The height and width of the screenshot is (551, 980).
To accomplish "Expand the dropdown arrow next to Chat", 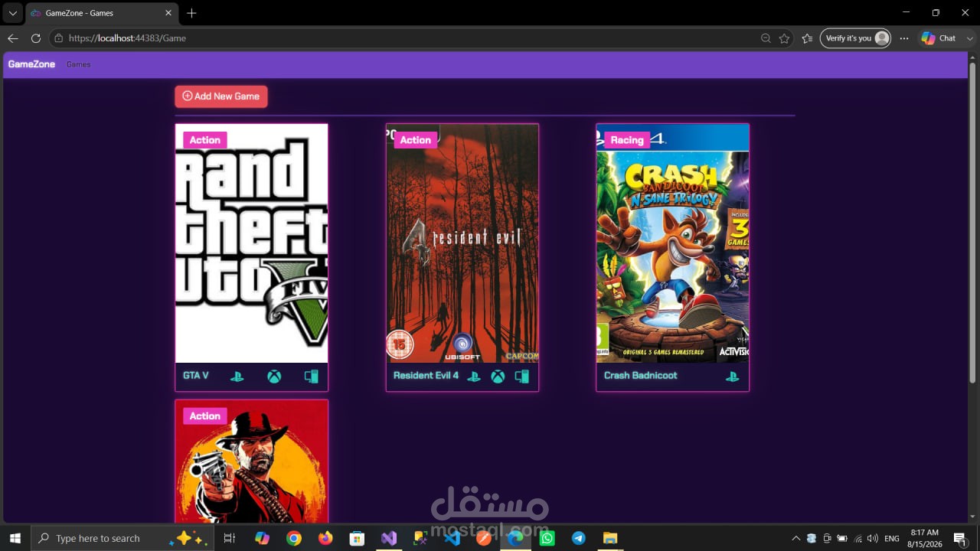I will tap(970, 38).
